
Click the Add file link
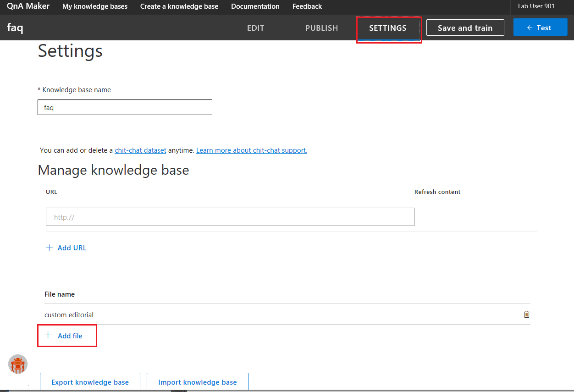click(x=70, y=336)
